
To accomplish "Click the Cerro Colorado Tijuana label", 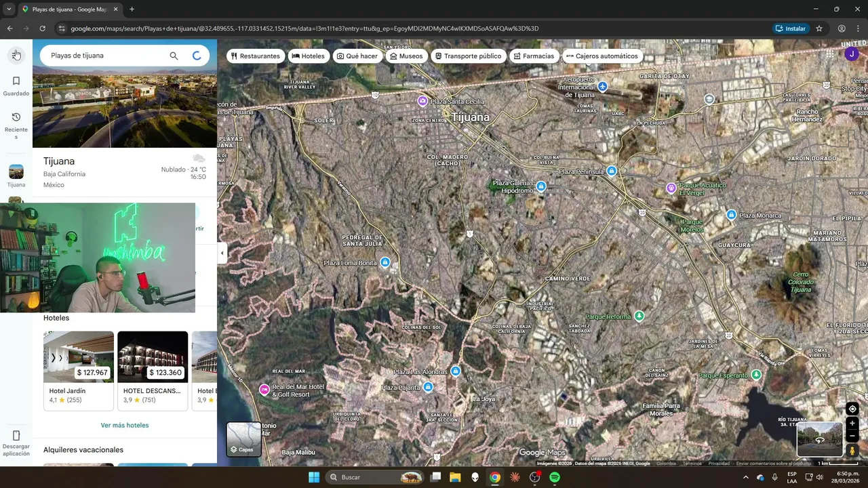I will click(x=801, y=282).
